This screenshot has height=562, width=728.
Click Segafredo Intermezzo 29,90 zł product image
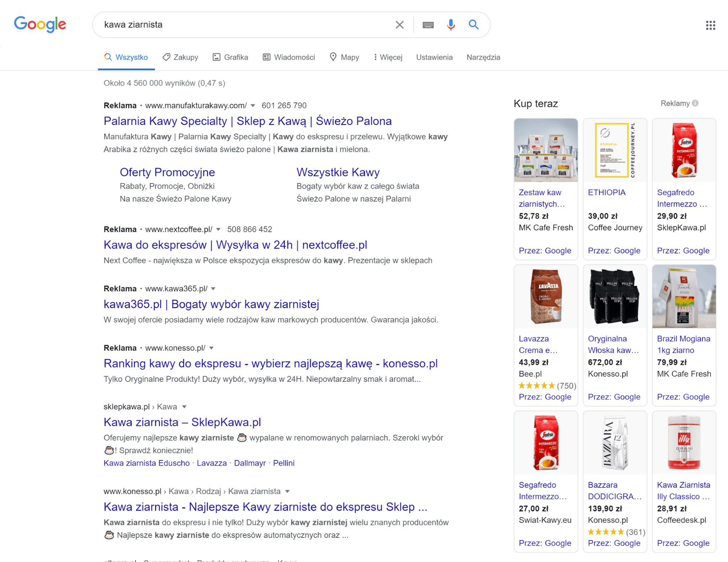(684, 150)
